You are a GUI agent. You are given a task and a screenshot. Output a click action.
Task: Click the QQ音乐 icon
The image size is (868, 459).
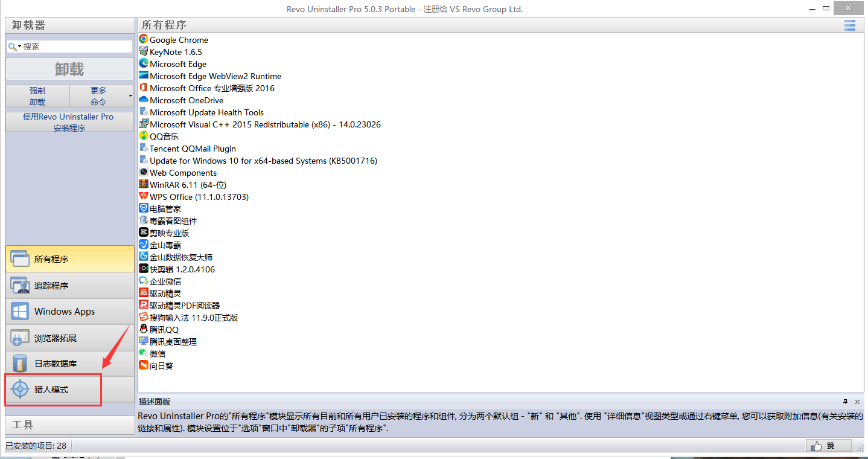144,136
